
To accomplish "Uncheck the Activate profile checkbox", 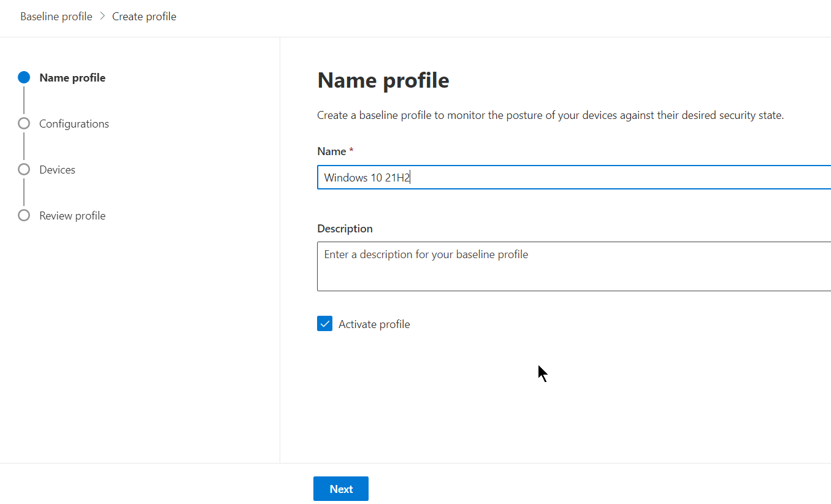I will click(324, 324).
